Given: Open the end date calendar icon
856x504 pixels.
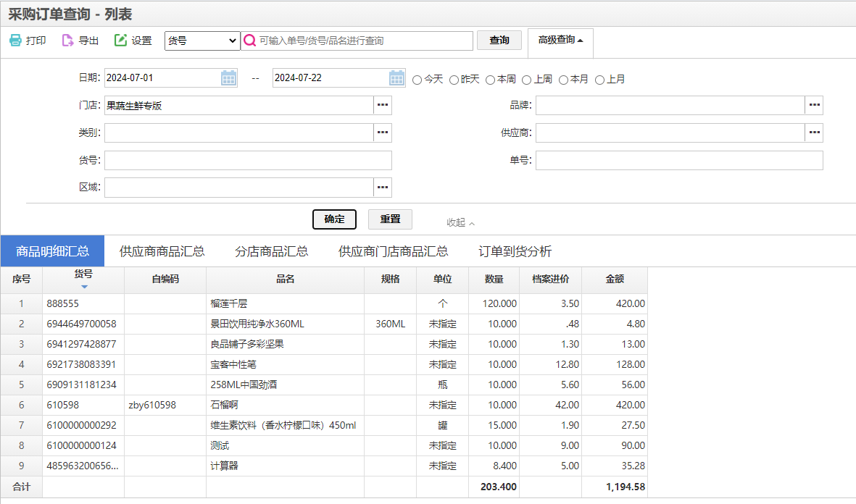Looking at the screenshot, I should pyautogui.click(x=397, y=78).
